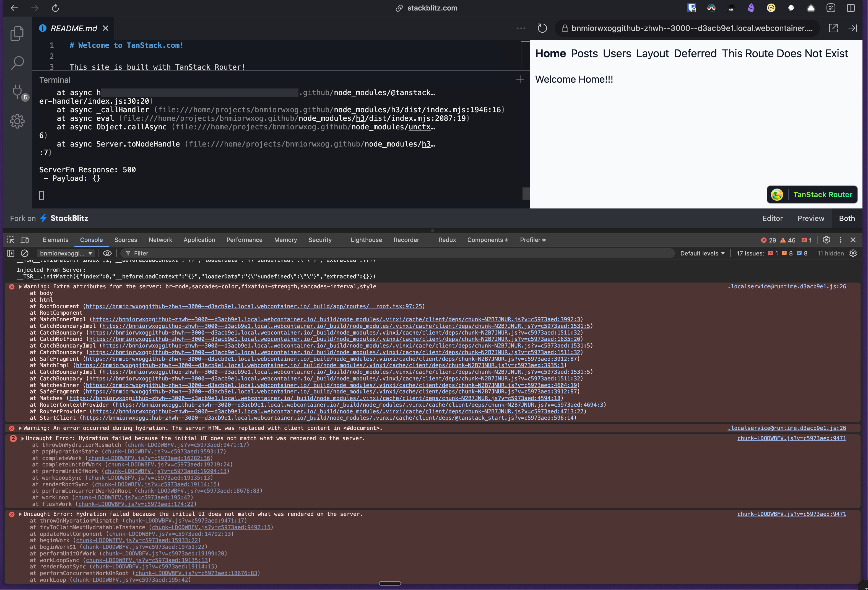
Task: Switch to the Network tab
Action: (160, 240)
